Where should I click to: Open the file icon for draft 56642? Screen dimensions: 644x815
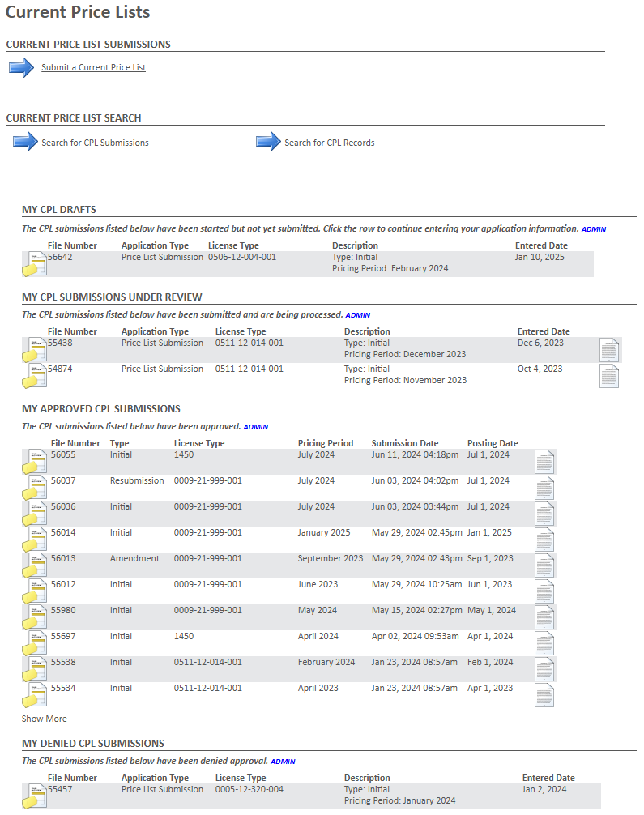(34, 264)
